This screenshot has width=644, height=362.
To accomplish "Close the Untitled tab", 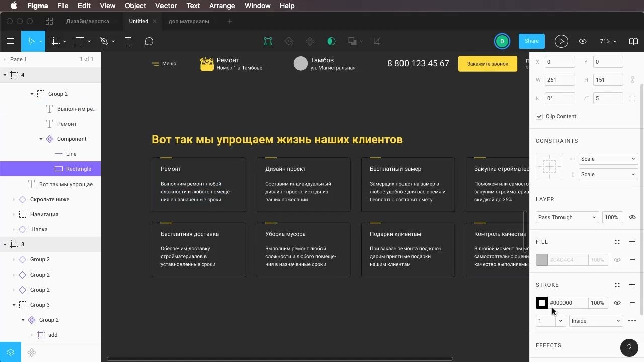I will click(155, 21).
